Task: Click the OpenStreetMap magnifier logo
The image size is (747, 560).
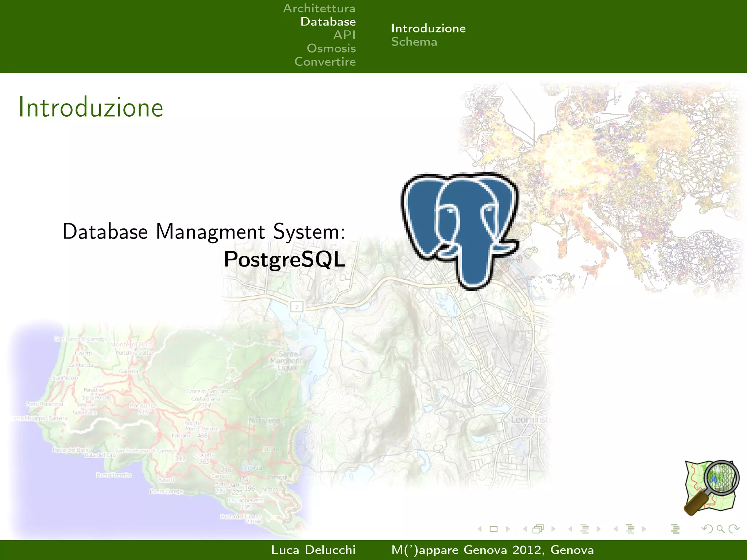Action: [x=712, y=488]
